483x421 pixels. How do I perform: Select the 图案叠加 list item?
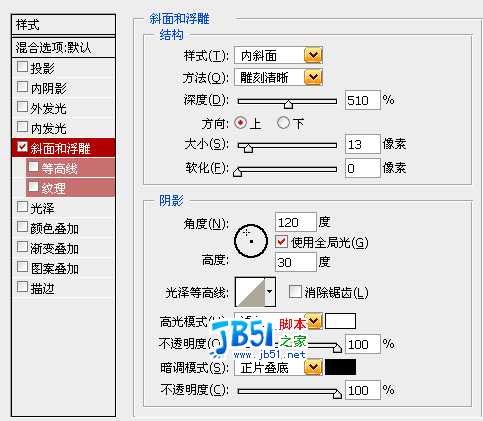(63, 268)
